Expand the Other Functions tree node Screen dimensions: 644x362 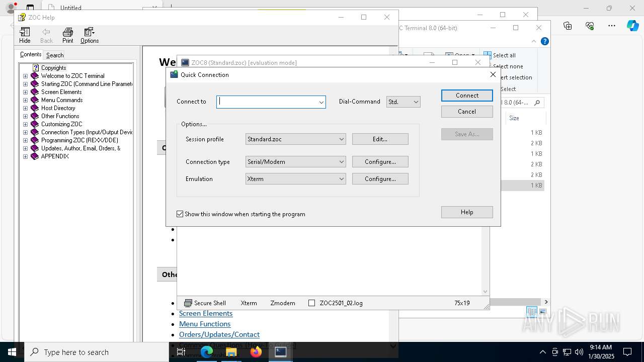[25, 116]
